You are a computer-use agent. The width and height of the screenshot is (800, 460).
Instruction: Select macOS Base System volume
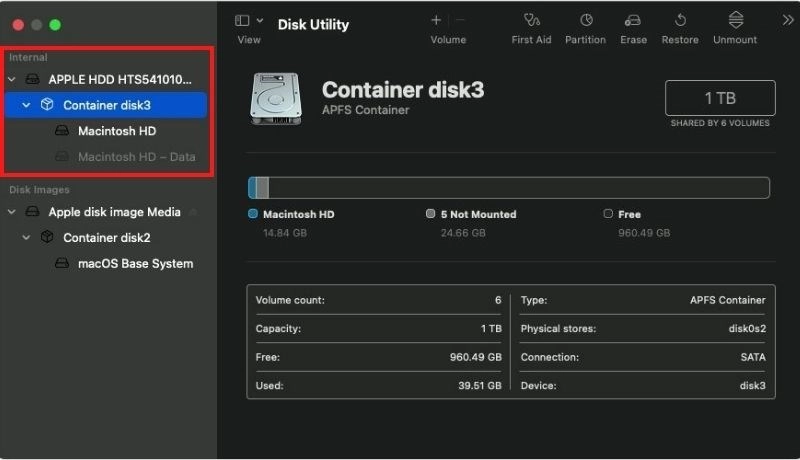tap(135, 264)
